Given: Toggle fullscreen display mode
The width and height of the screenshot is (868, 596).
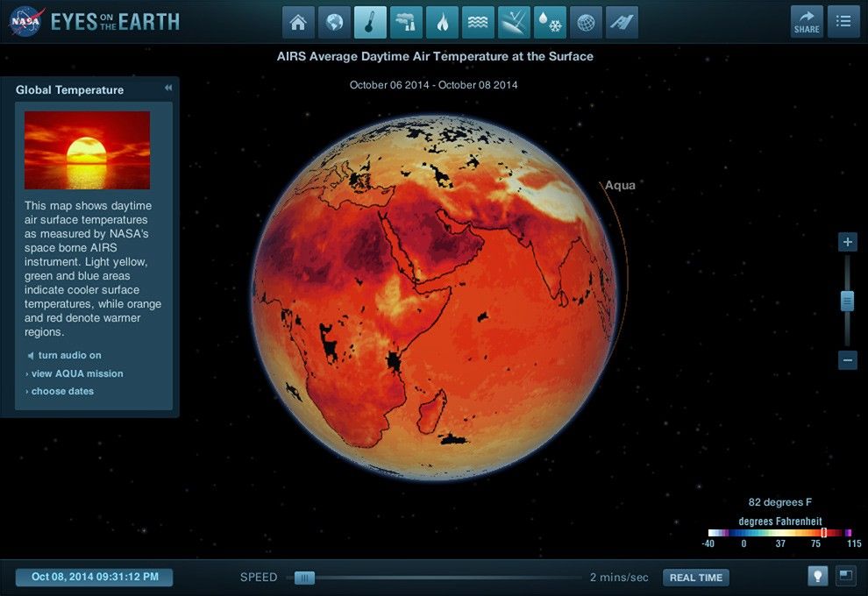Looking at the screenshot, I should pyautogui.click(x=843, y=577).
